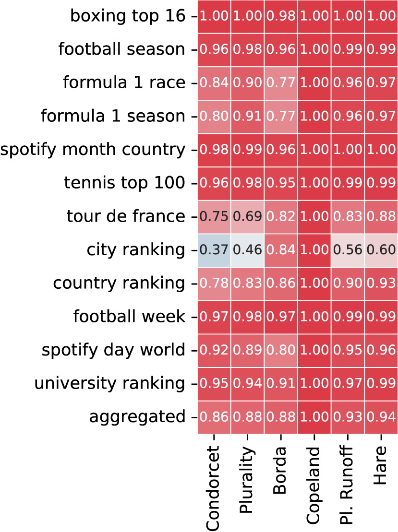
Task: Click the "boxing top 16" row label
Action: click(128, 16)
